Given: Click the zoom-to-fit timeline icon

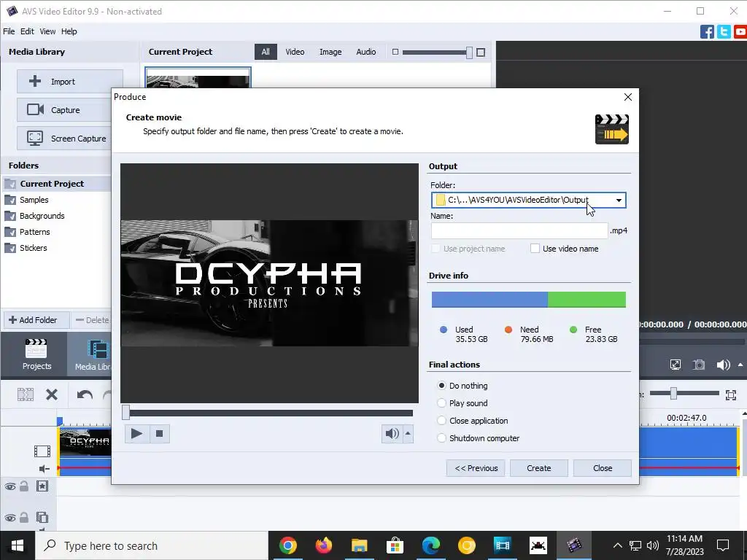Looking at the screenshot, I should pyautogui.click(x=731, y=394).
